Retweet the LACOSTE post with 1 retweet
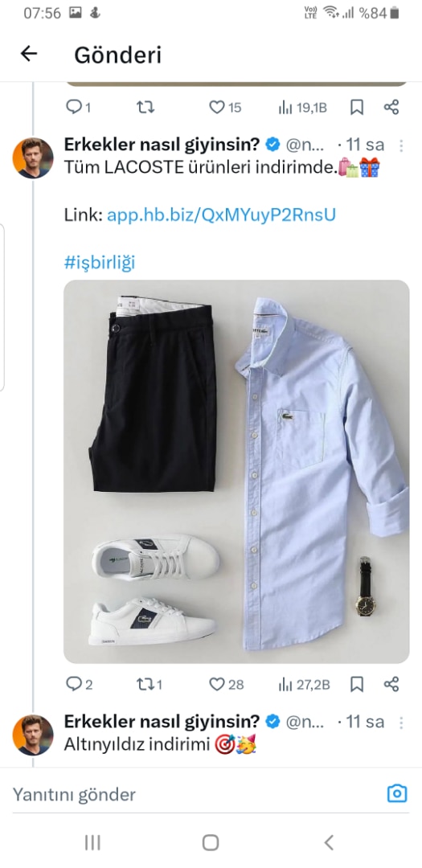The image size is (422, 868). click(x=150, y=685)
